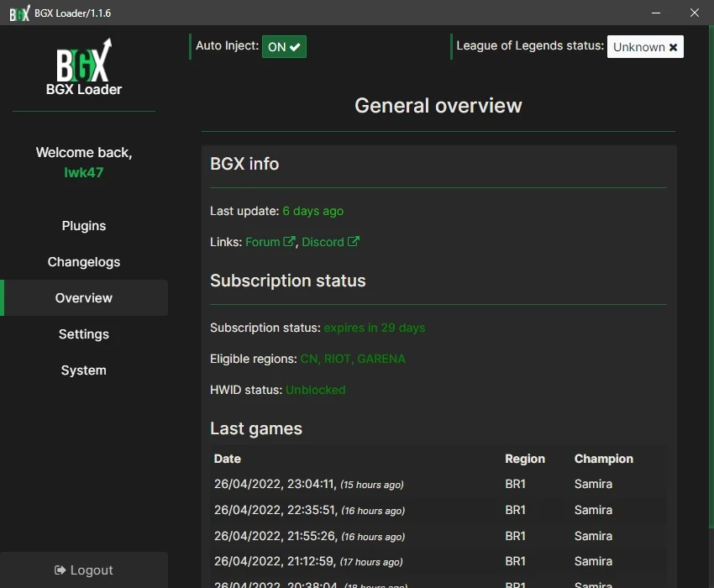Click the 'Last games' heading
Image resolution: width=714 pixels, height=588 pixels.
coord(256,428)
